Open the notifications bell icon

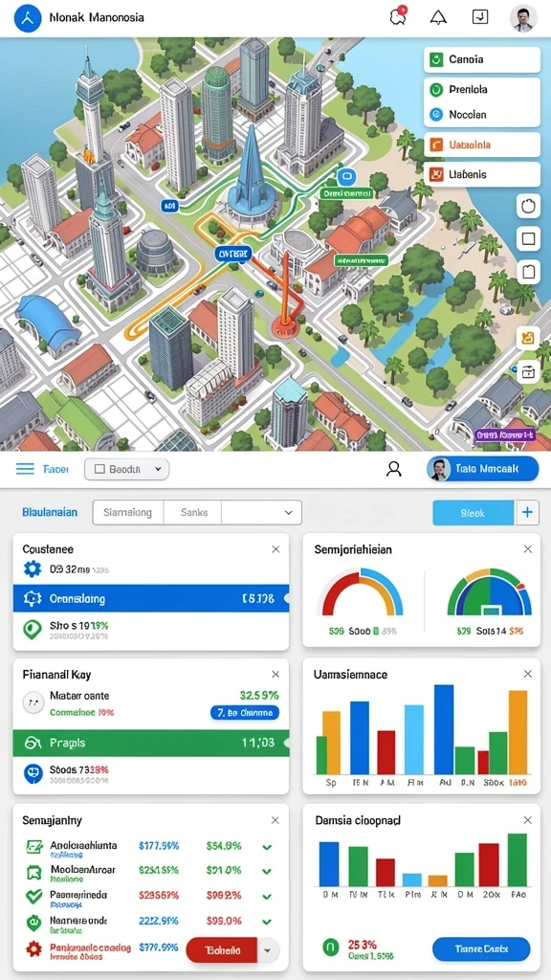[438, 17]
